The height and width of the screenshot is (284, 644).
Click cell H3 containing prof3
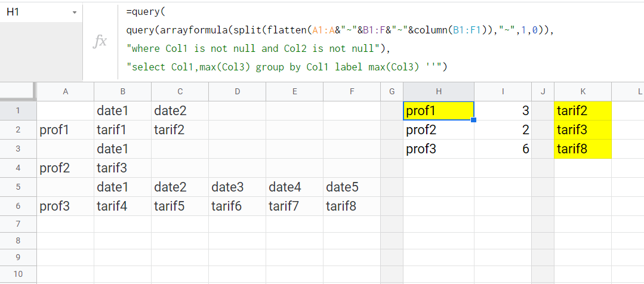point(439,149)
